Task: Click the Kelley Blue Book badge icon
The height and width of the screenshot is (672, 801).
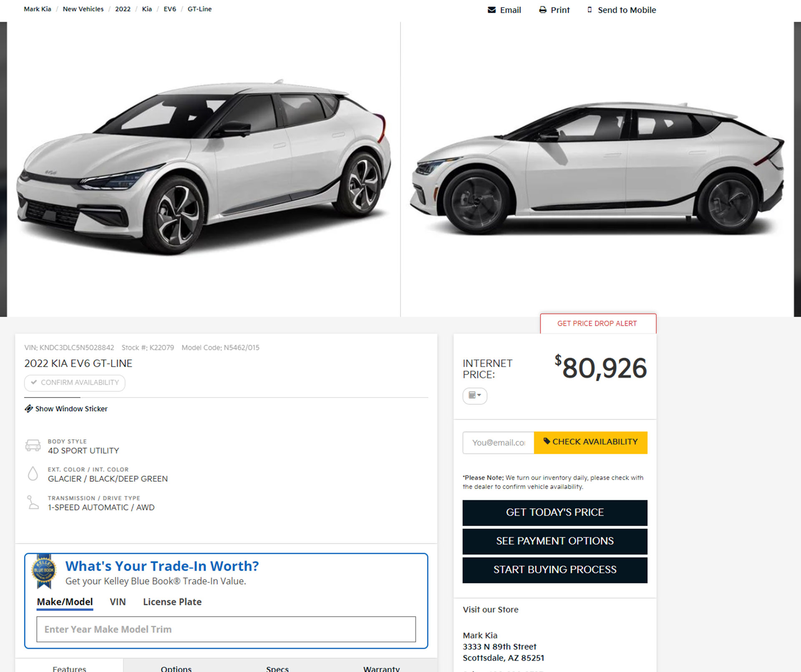Action: [44, 570]
